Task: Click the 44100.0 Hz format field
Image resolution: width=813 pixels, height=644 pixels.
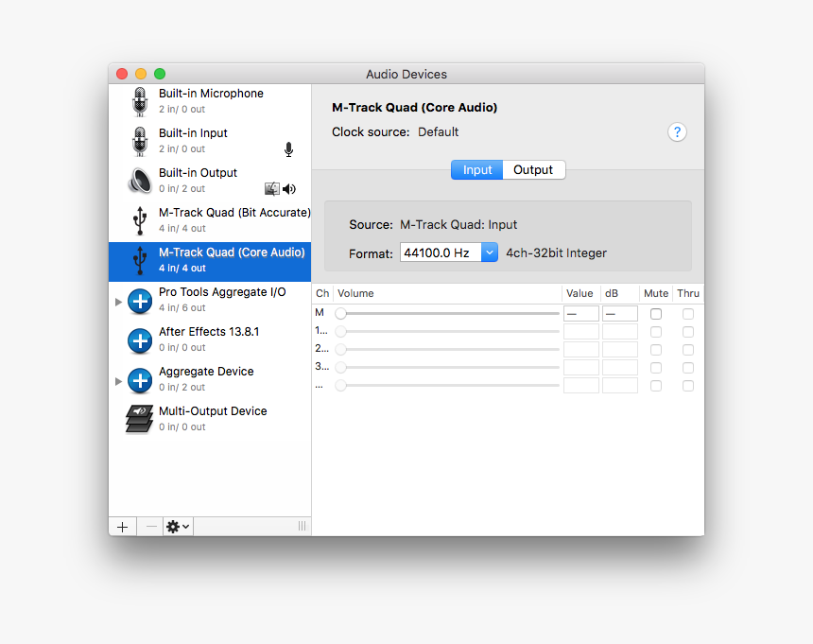Action: pos(441,252)
